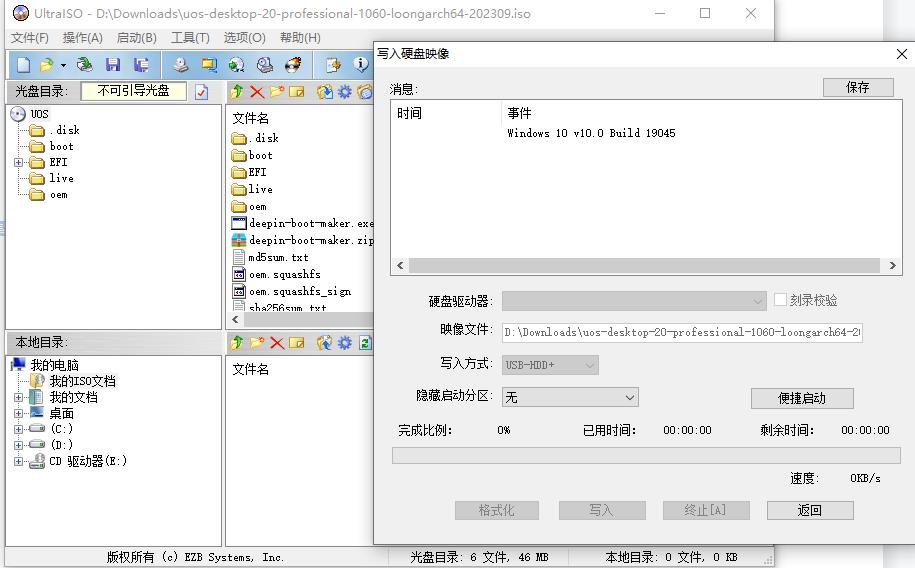Expand the EFI folder tree node
This screenshot has height=568, width=915.
click(19, 163)
